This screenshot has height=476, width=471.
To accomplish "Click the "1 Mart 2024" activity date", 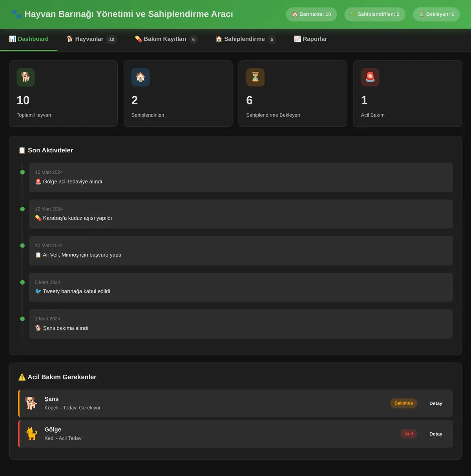I will pos(47,319).
